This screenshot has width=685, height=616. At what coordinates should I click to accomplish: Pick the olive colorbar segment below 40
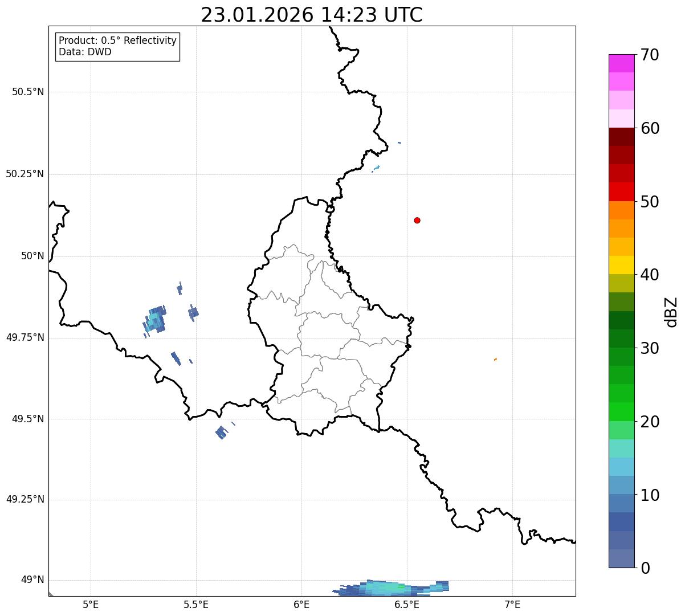point(622,283)
